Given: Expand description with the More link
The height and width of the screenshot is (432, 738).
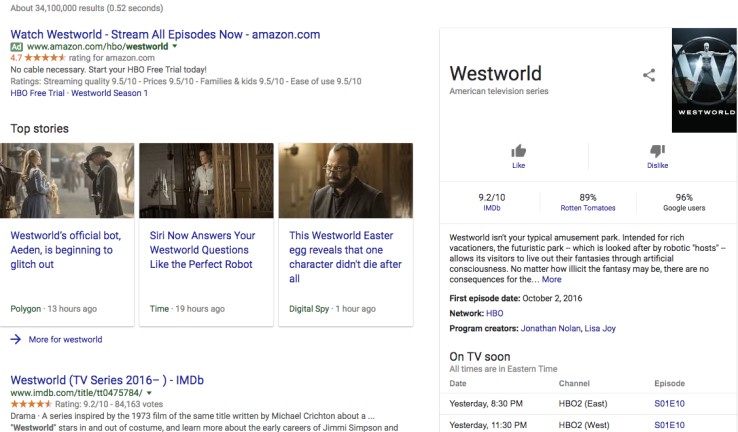Looking at the screenshot, I should click(551, 279).
